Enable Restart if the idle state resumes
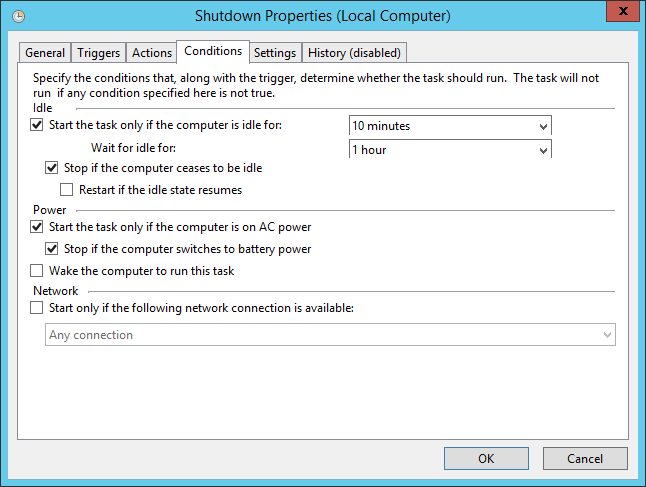 coord(67,190)
